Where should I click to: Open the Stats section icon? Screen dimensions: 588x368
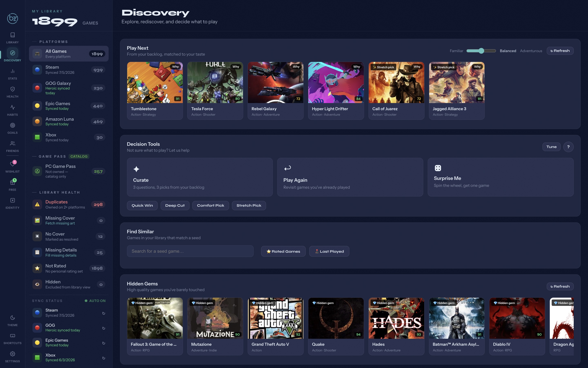[12, 71]
